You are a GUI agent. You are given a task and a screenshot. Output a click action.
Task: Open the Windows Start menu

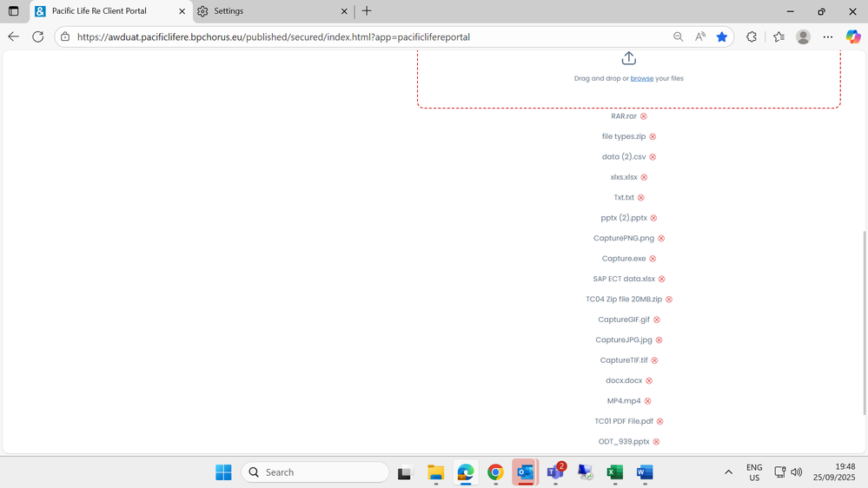(223, 472)
